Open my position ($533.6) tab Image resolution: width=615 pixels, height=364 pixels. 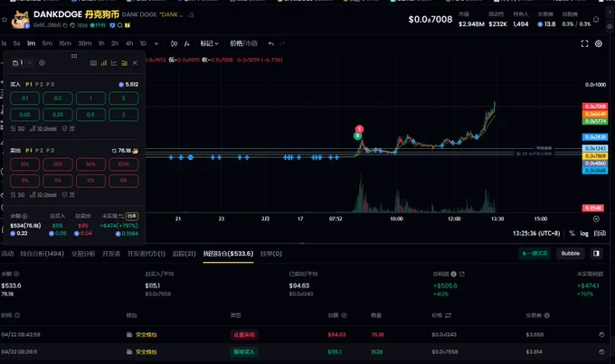click(x=228, y=254)
